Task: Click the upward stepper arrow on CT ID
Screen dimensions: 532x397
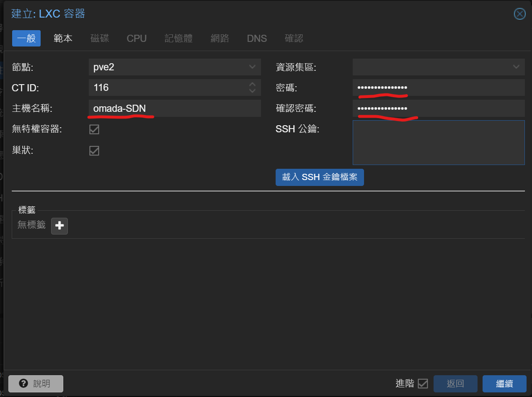Action: pyautogui.click(x=252, y=85)
